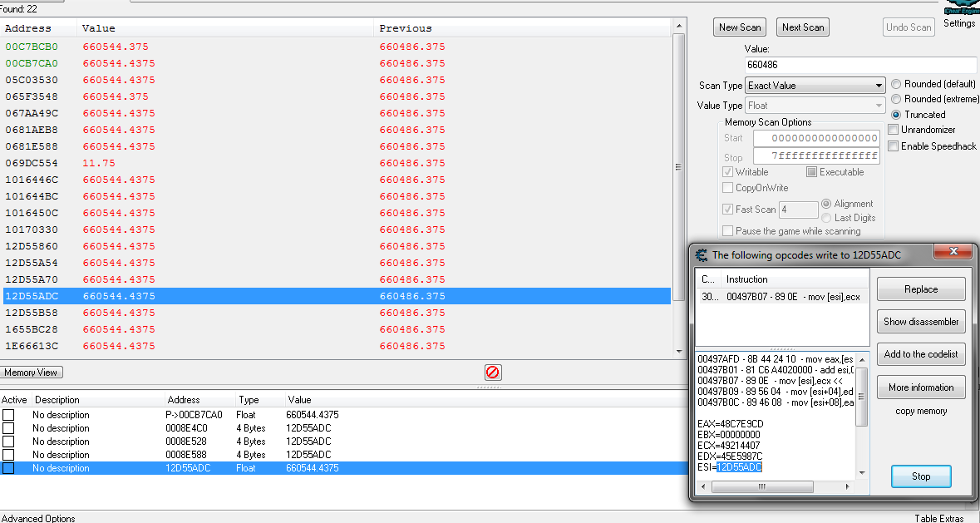The width and height of the screenshot is (980, 523).
Task: Open the Memory View button
Action: (31, 373)
